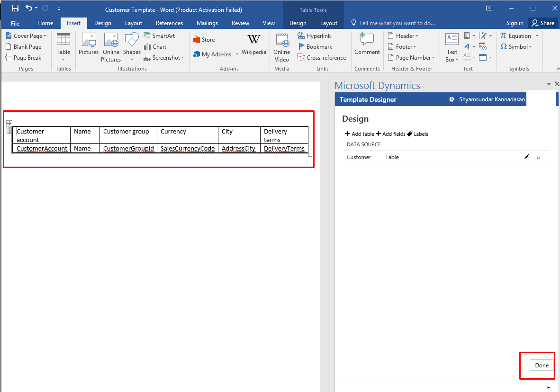Edit the Customer data source with the pencil

[527, 157]
